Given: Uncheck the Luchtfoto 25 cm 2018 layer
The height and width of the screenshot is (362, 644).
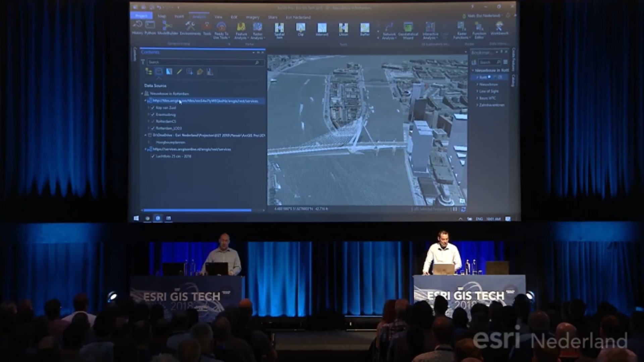Looking at the screenshot, I should coord(153,156).
